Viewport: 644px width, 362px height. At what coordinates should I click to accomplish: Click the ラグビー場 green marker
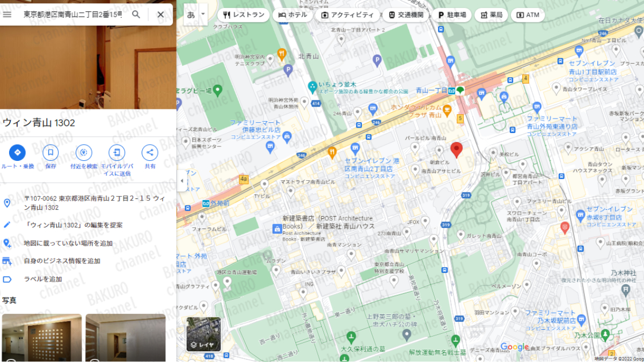click(217, 90)
